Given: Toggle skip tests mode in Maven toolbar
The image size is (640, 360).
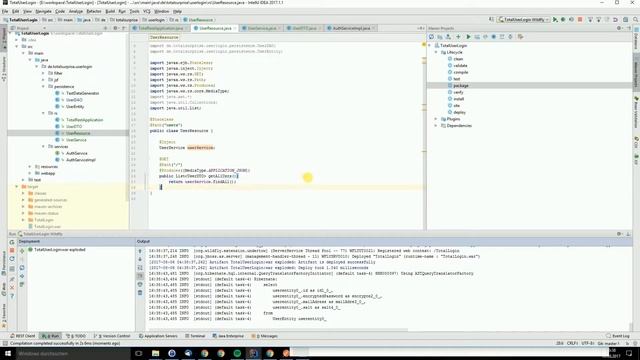Looking at the screenshot, I should pyautogui.click(x=493, y=37).
